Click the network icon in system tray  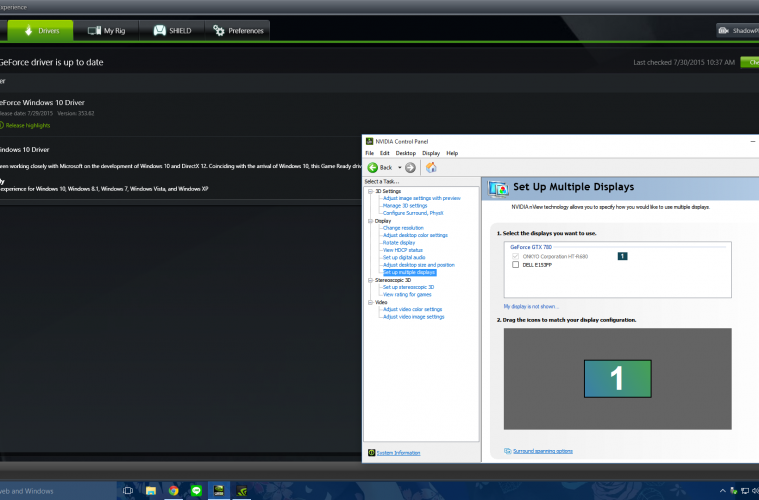pos(745,491)
